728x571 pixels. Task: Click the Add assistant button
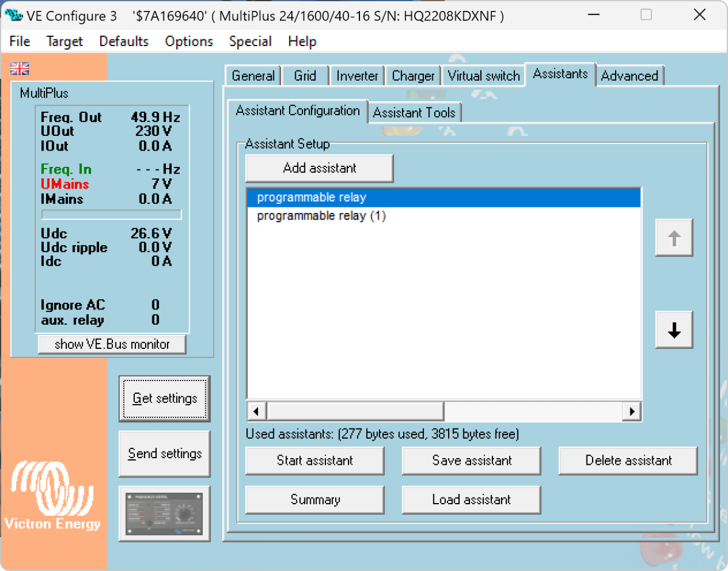point(319,168)
